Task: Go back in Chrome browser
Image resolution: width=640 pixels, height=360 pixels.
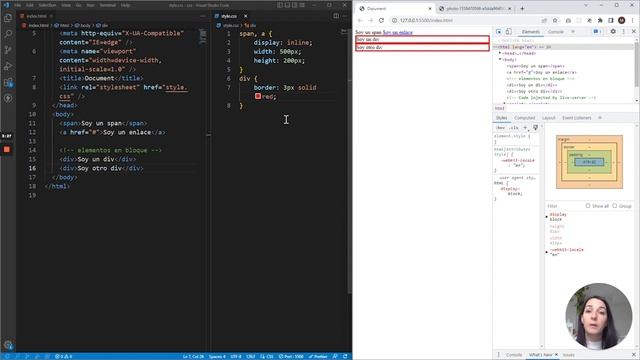Action: [x=360, y=20]
